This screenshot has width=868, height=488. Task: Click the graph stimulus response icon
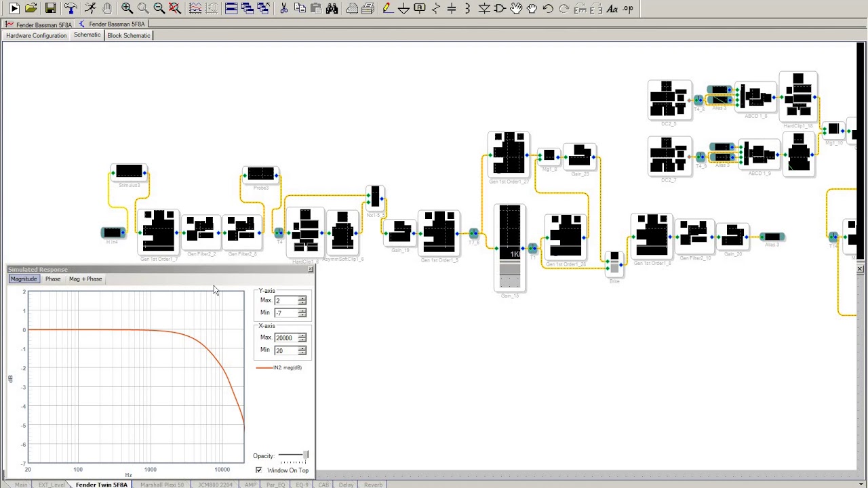[x=195, y=8]
